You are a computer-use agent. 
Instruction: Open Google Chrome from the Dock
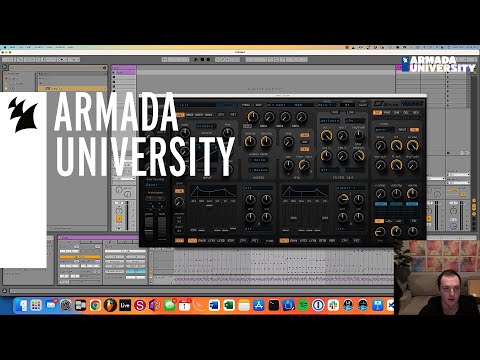coord(95,305)
